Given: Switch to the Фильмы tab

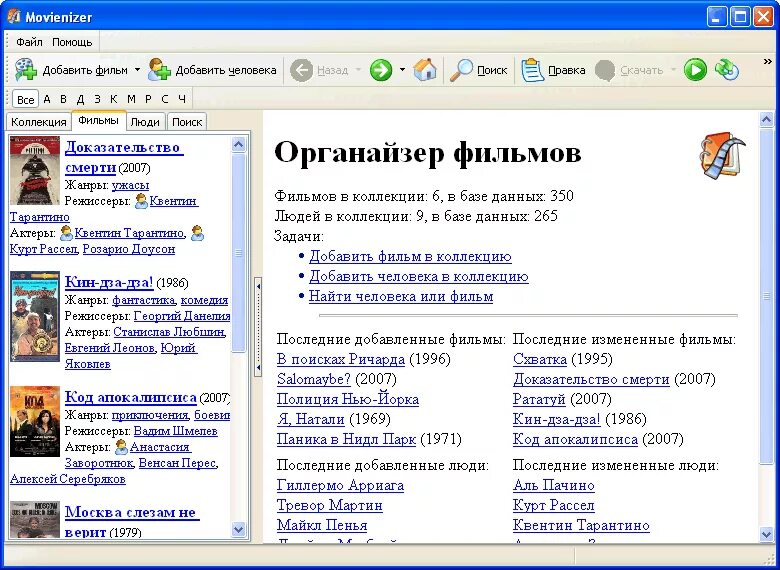Looking at the screenshot, I should (98, 120).
